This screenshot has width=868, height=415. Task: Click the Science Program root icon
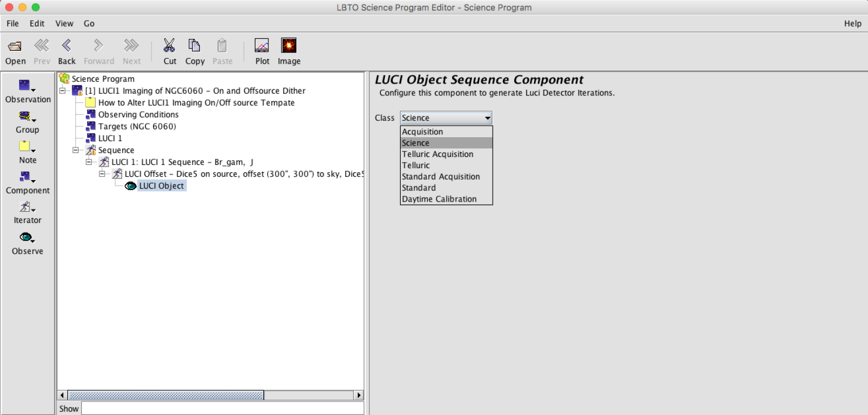[x=64, y=78]
